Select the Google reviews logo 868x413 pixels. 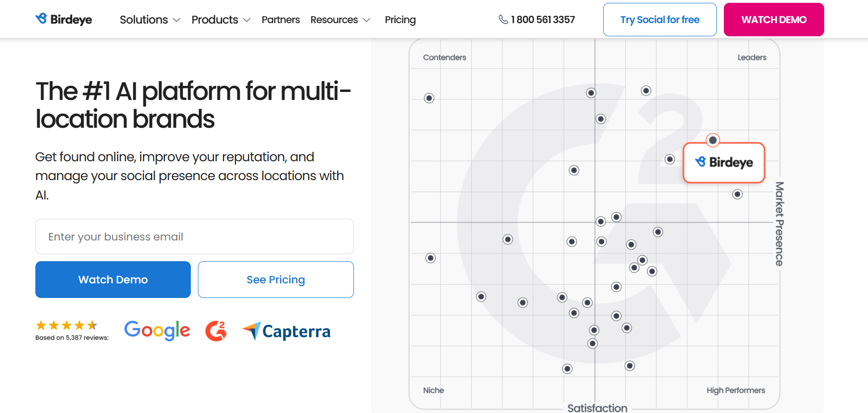click(x=157, y=330)
